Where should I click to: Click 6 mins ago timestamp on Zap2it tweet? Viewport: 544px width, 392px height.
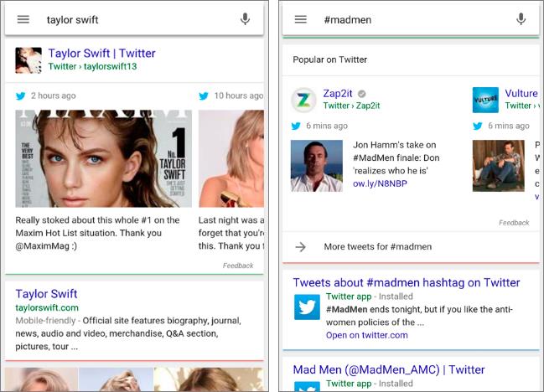point(327,126)
